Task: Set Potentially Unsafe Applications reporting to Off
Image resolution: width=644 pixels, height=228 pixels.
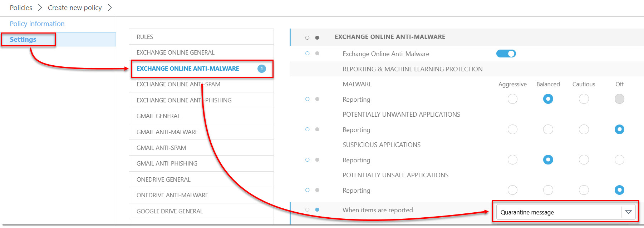Action: click(620, 190)
